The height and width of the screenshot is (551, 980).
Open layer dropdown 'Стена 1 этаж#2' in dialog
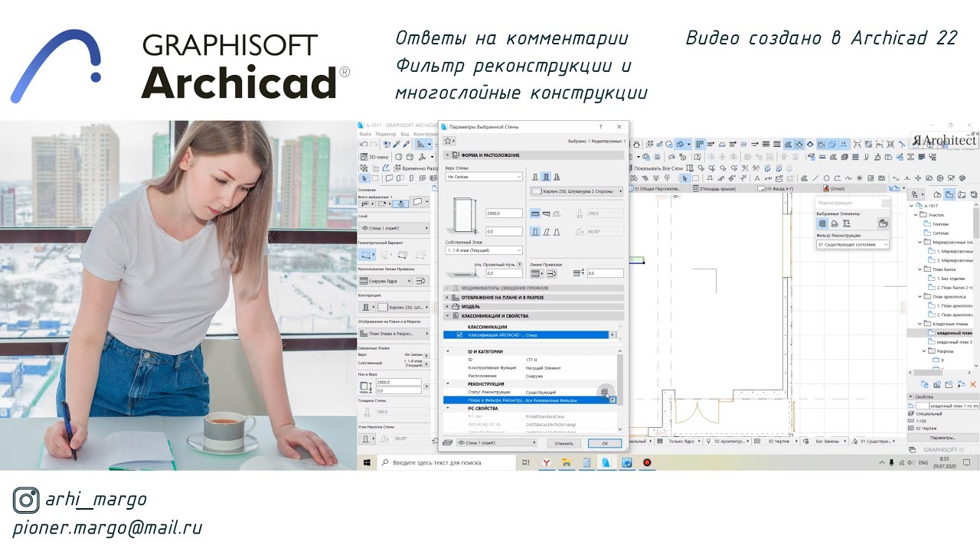(497, 443)
